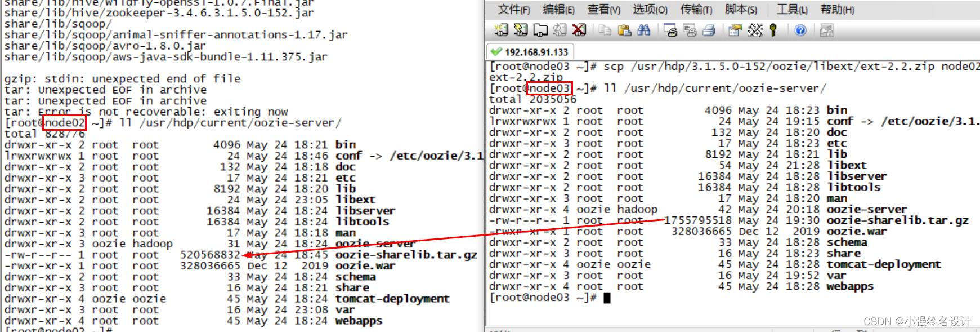Click the Copy icon in toolbar
The image size is (980, 332).
pos(605,30)
